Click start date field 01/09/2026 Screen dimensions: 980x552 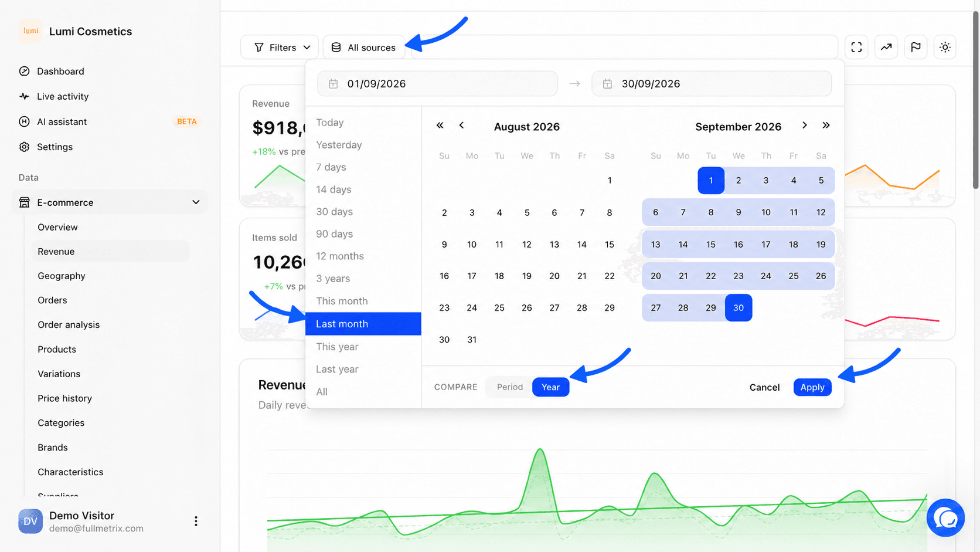coord(437,84)
